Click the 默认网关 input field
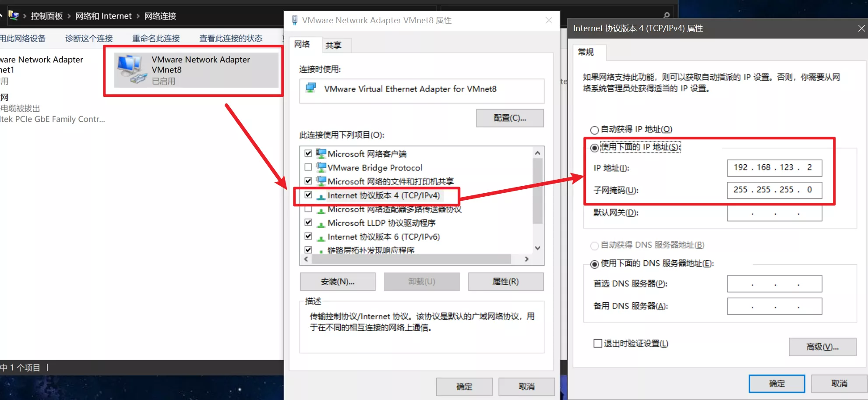 click(x=774, y=213)
